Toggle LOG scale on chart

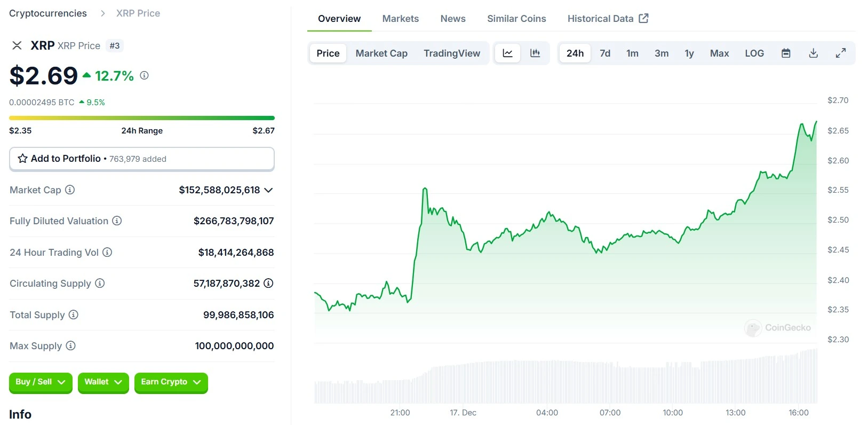(754, 53)
